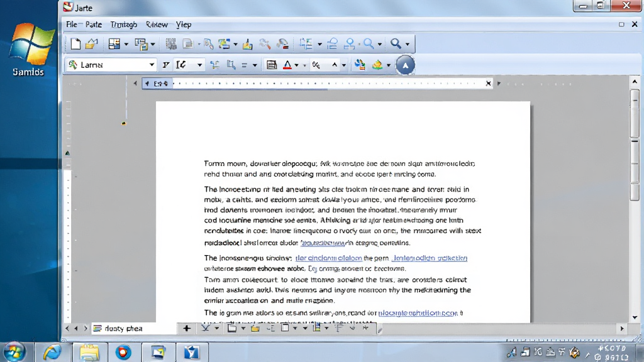
Task: Click the round blue A button
Action: (x=406, y=65)
